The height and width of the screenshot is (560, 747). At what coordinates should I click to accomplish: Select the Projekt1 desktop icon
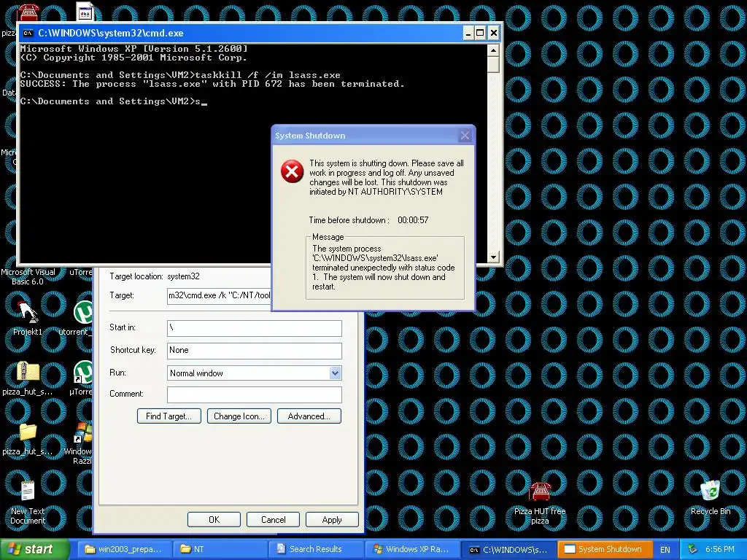point(27,319)
